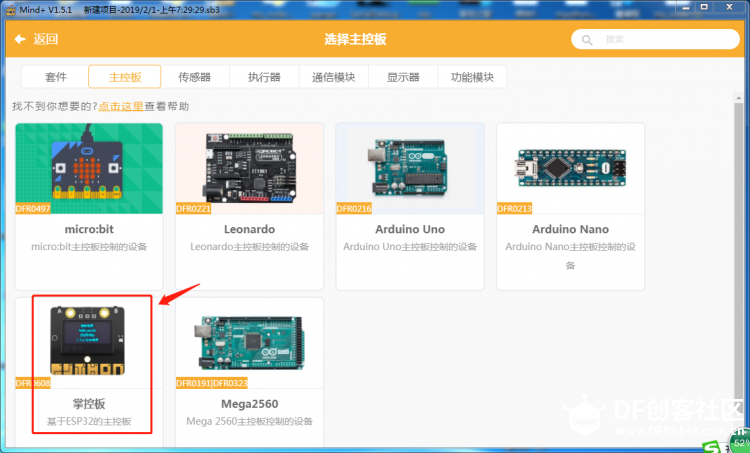This screenshot has height=453, width=750.
Task: Select the Leonardo board image
Action: (249, 168)
